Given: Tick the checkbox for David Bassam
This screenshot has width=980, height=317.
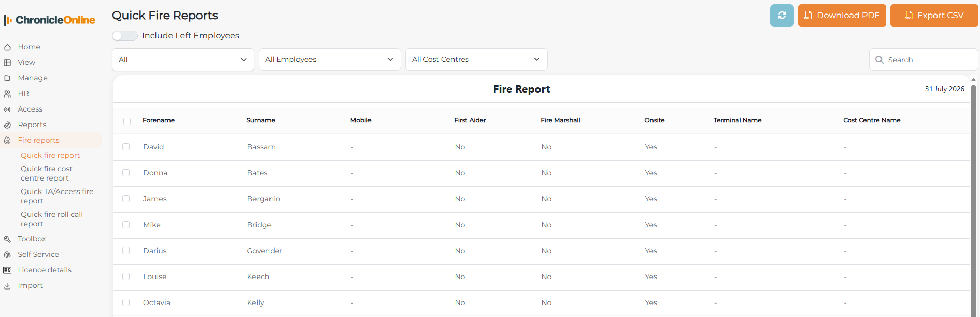Looking at the screenshot, I should [x=126, y=147].
